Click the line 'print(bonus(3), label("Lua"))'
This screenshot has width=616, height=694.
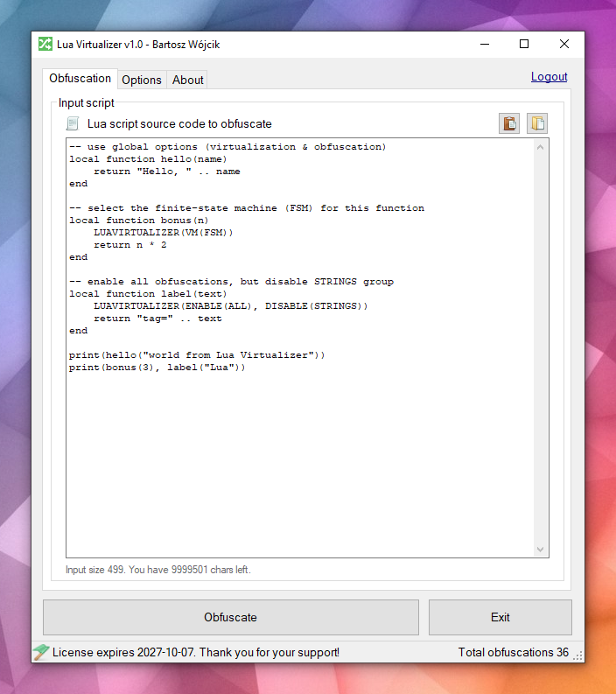click(x=157, y=368)
